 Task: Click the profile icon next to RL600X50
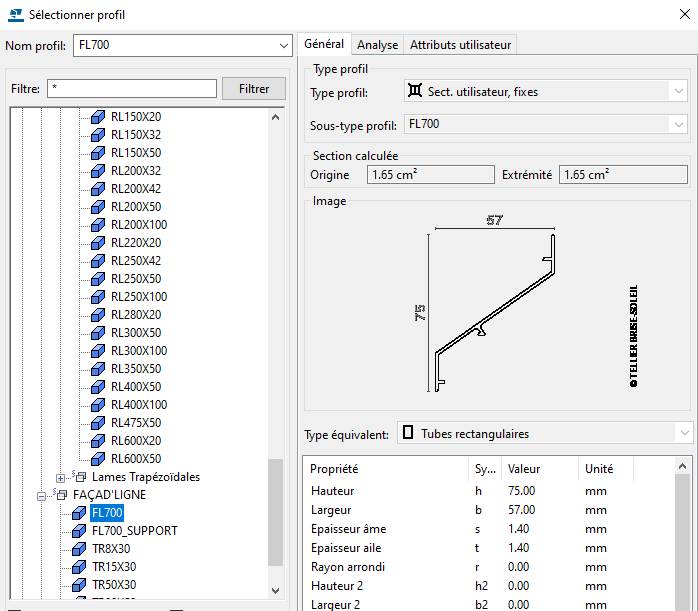pyautogui.click(x=98, y=459)
